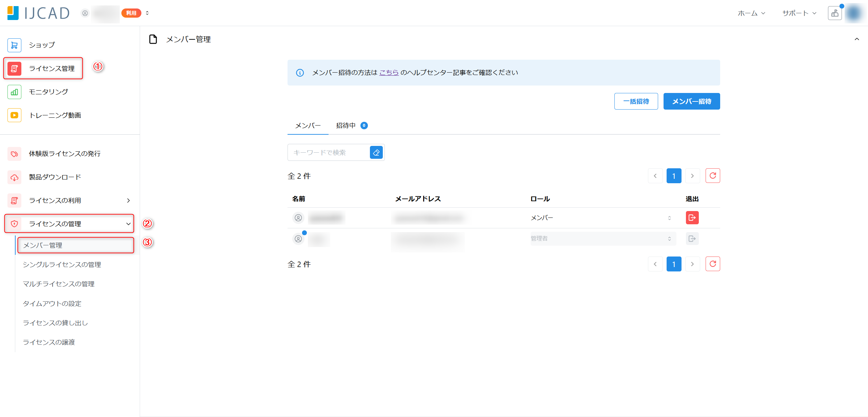Click the こちら help link
This screenshot has width=868, height=417.
(389, 72)
